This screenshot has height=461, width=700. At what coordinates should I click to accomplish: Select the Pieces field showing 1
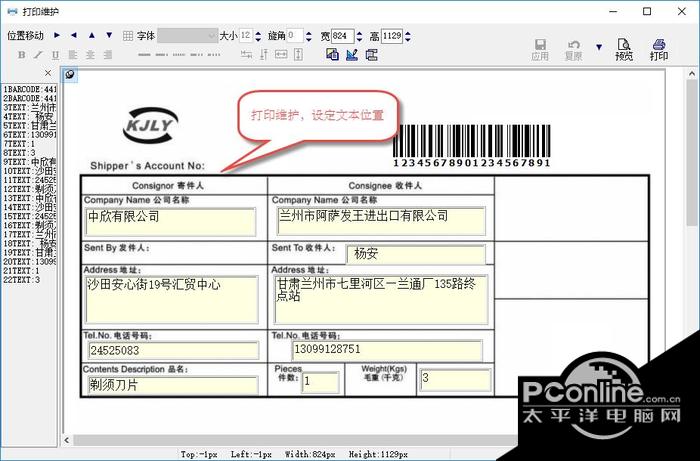tap(320, 383)
